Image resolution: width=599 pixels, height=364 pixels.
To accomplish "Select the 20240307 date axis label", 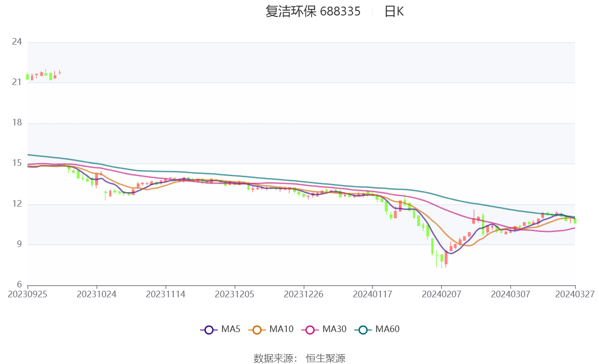I will pos(511,294).
